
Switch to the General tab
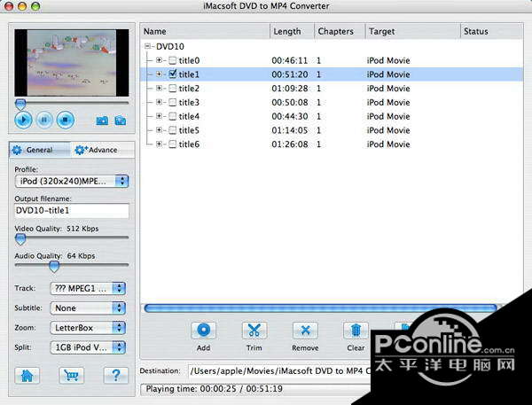click(40, 150)
